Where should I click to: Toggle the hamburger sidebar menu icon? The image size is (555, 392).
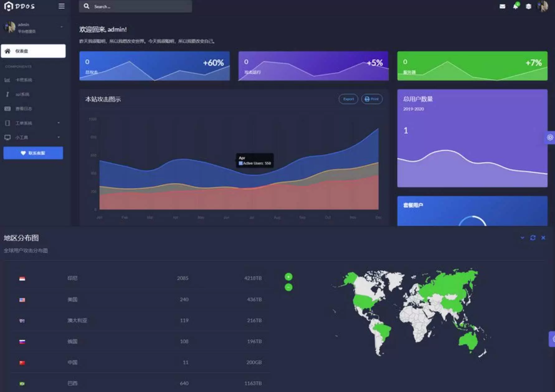click(x=62, y=6)
